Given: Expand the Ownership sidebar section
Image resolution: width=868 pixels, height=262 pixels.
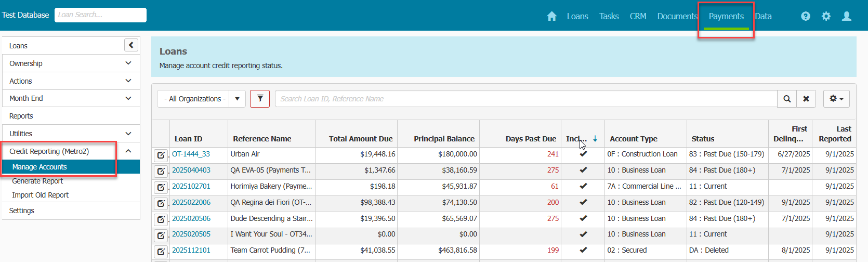Looking at the screenshot, I should [128, 63].
